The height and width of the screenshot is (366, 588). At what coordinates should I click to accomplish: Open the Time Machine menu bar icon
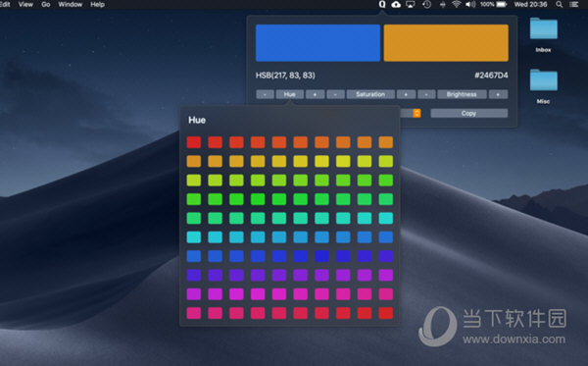coord(426,5)
